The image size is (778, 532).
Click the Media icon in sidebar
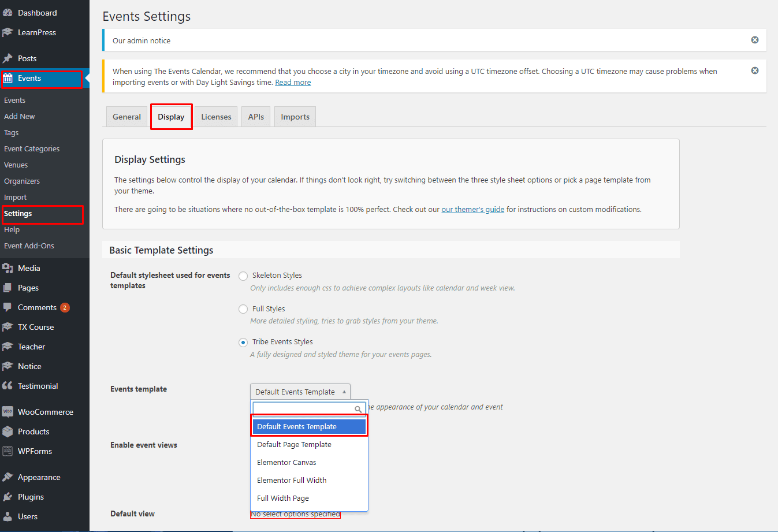pos(8,268)
